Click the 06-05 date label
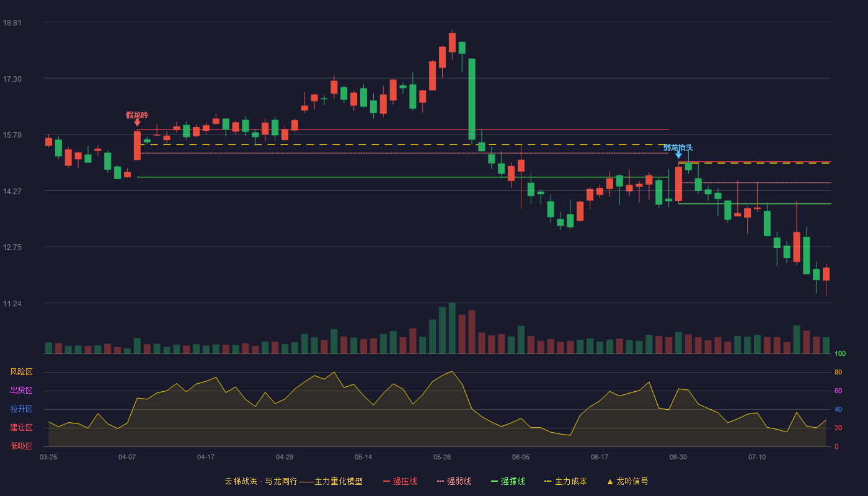 [521, 457]
